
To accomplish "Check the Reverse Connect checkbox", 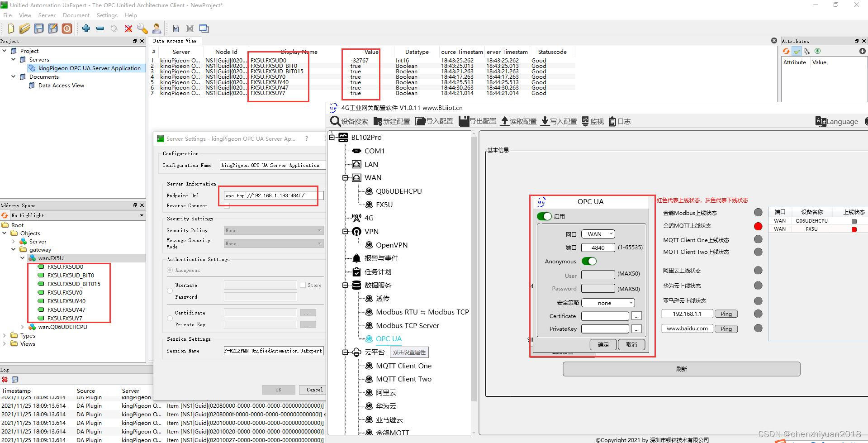I will click(x=227, y=206).
